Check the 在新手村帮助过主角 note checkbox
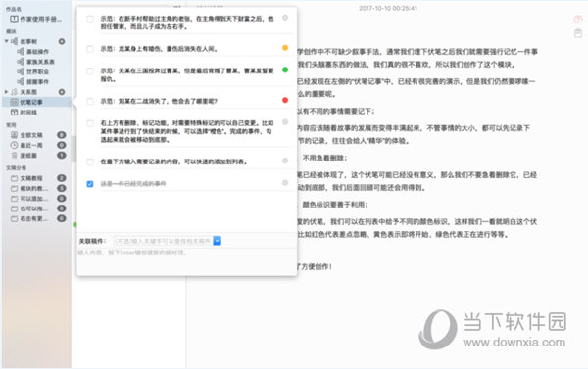The image size is (588, 369). click(90, 19)
